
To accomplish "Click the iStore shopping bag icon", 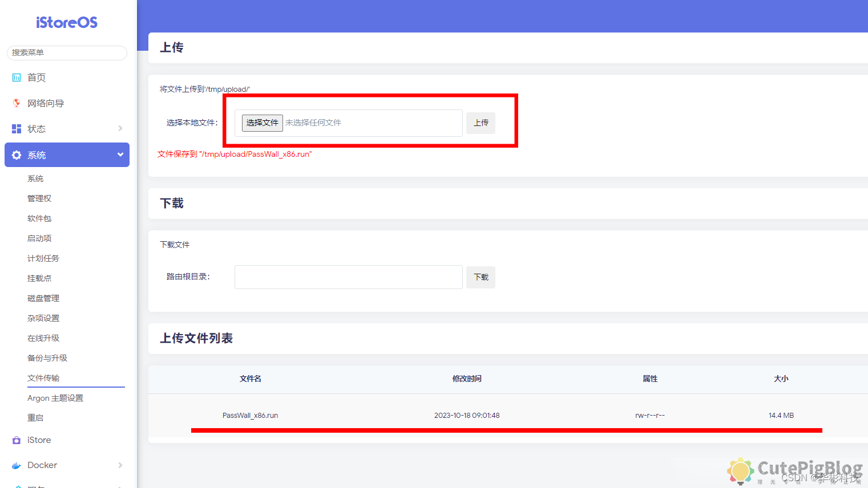I will pyautogui.click(x=17, y=440).
